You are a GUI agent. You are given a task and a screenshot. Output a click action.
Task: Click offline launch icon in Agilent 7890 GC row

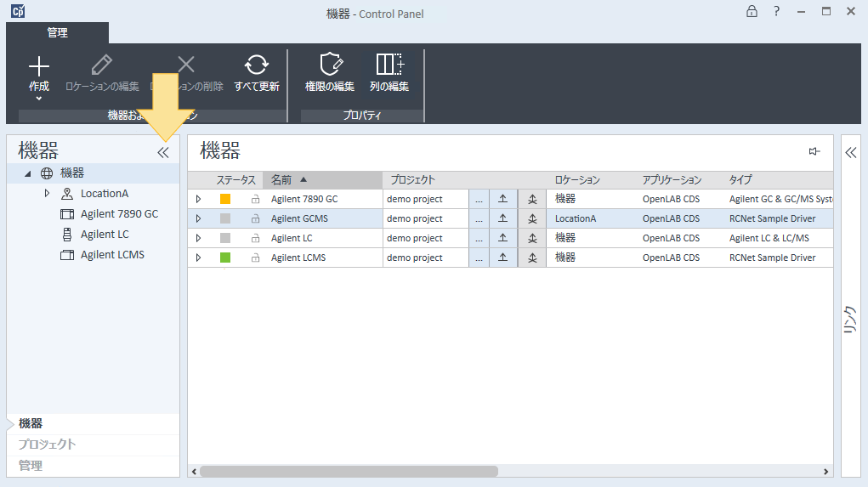point(532,199)
